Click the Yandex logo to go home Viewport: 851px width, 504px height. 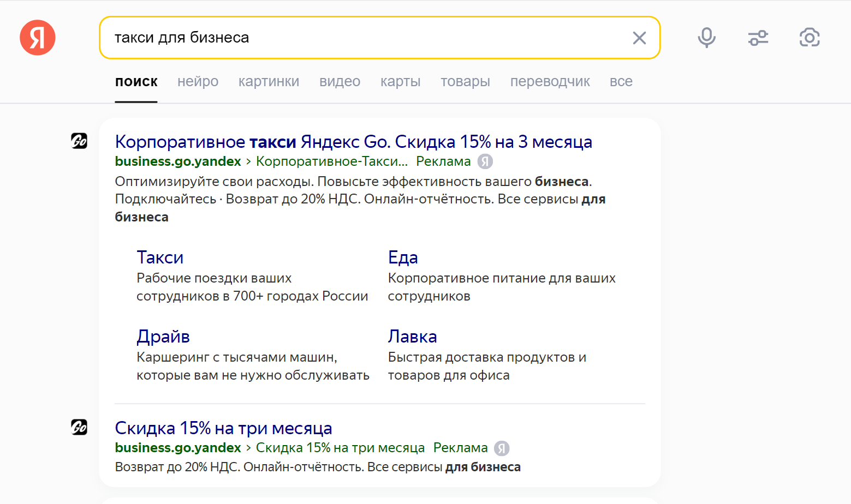tap(37, 38)
